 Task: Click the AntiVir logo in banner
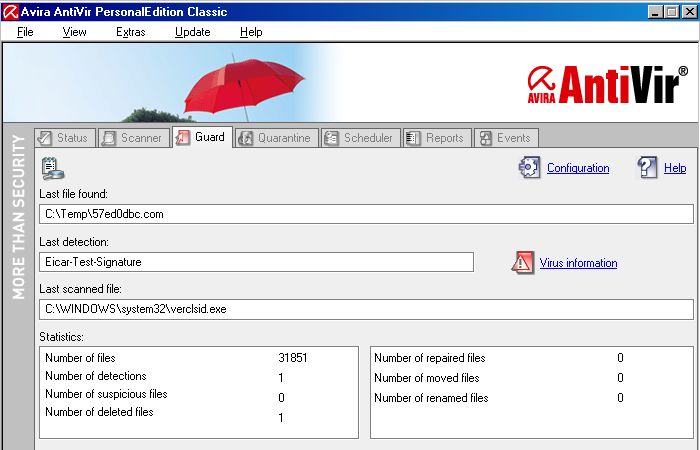tap(608, 85)
